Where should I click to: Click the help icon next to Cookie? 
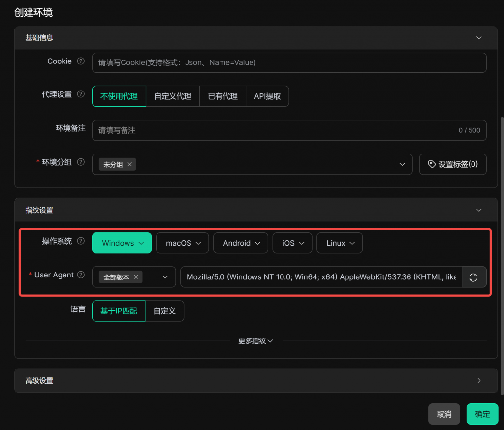81,61
